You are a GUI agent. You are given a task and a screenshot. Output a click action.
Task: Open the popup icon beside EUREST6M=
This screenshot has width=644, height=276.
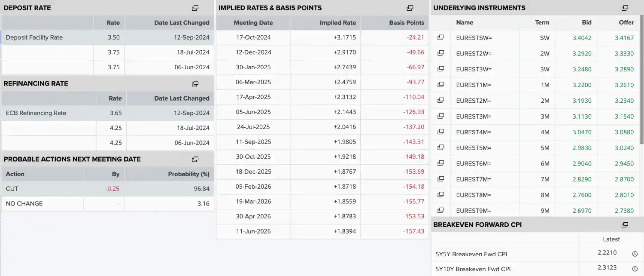(440, 163)
